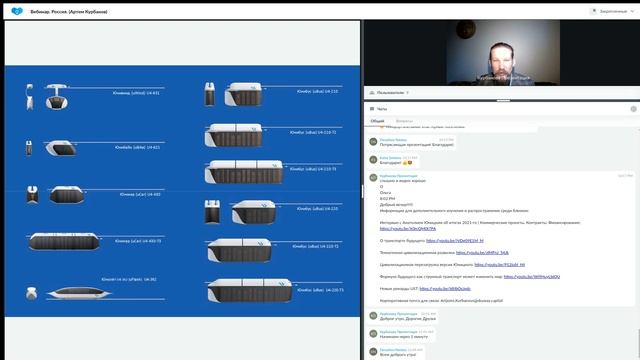Click the uWind U4-431 label text
This screenshot has width=640, height=360.
[x=136, y=93]
